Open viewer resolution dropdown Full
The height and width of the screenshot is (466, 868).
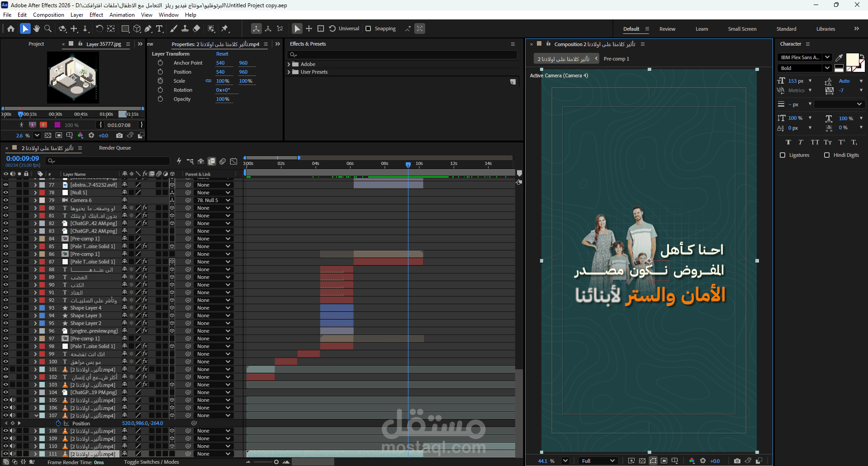tap(598, 461)
